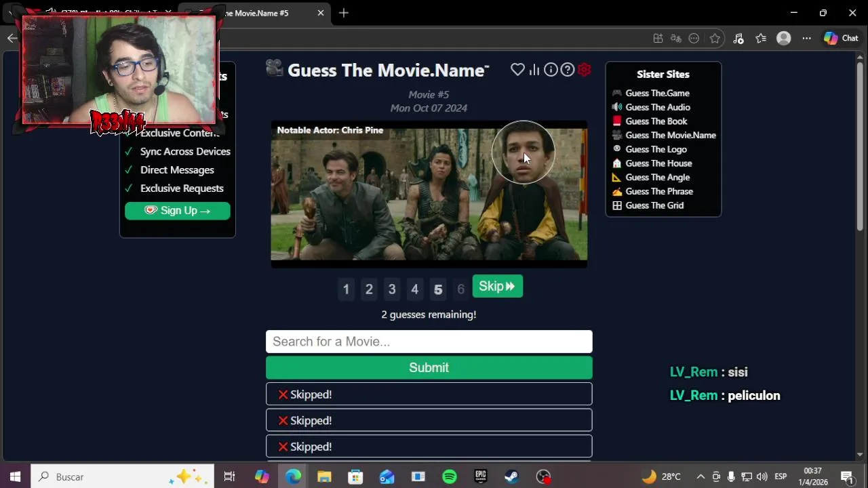Click the green Submit button
This screenshot has height=488, width=868.
pyautogui.click(x=429, y=367)
